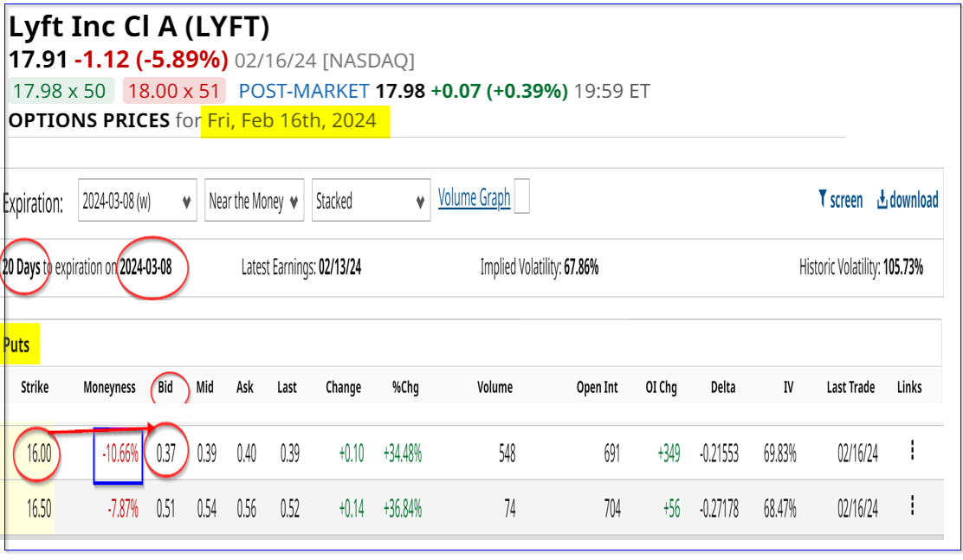Sort table by Strike column header
Viewport: 963px width, 560px height.
coord(35,388)
